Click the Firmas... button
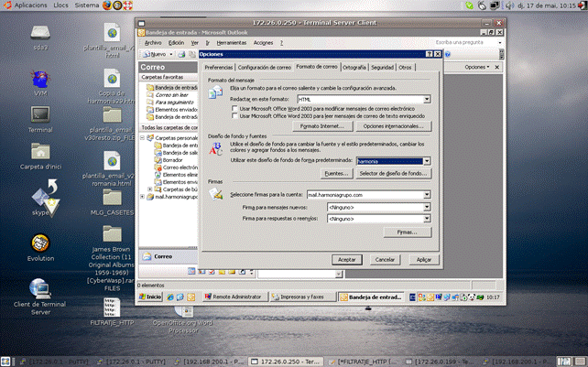 (408, 232)
